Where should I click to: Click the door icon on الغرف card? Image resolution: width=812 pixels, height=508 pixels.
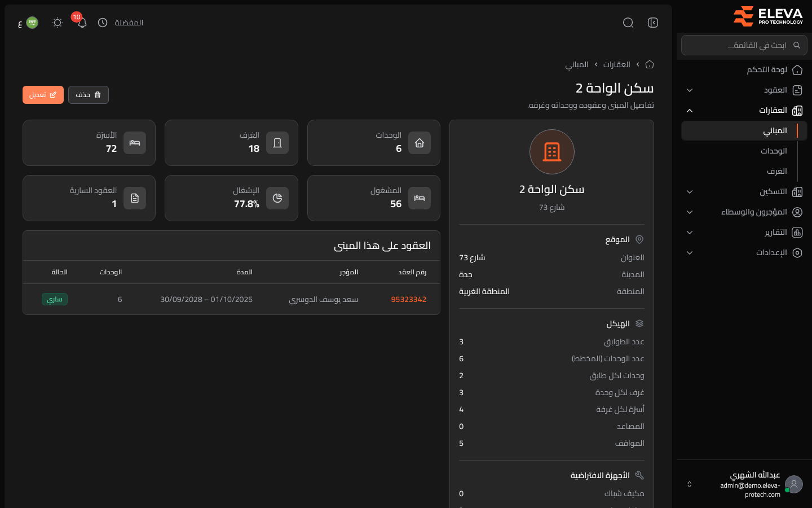coord(277,143)
